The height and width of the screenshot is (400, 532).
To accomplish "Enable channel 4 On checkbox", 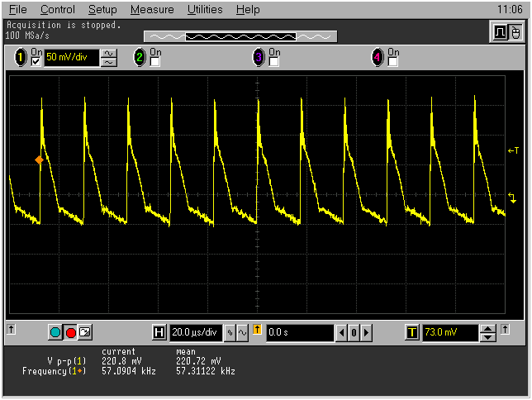I will click(x=393, y=62).
